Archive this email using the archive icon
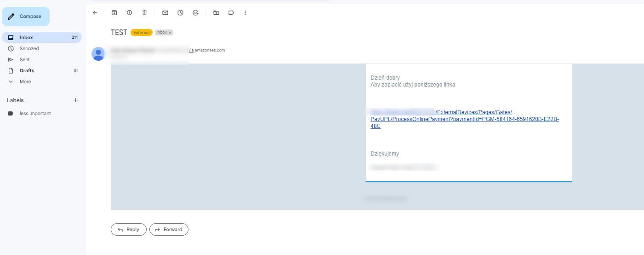Image resolution: width=644 pixels, height=255 pixels. tap(114, 13)
